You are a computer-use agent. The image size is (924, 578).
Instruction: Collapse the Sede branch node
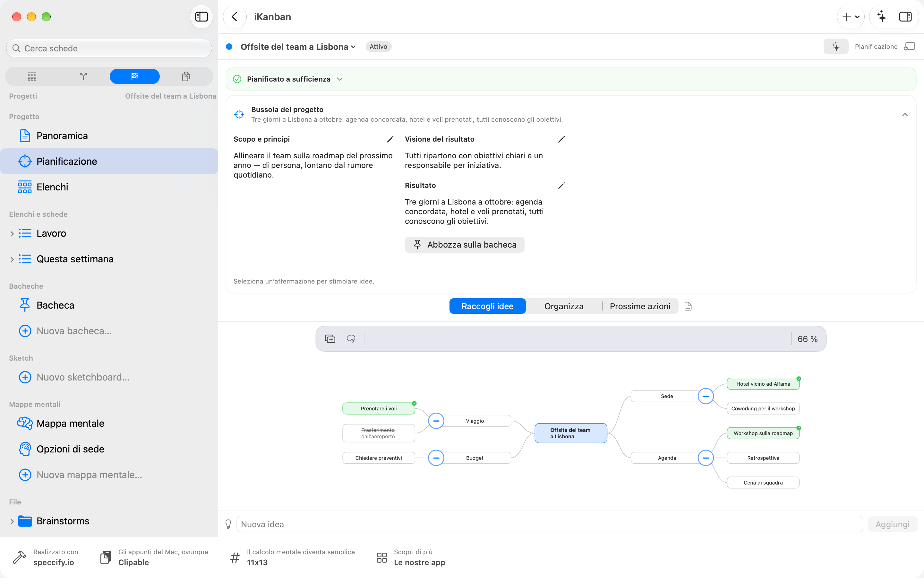pos(706,396)
